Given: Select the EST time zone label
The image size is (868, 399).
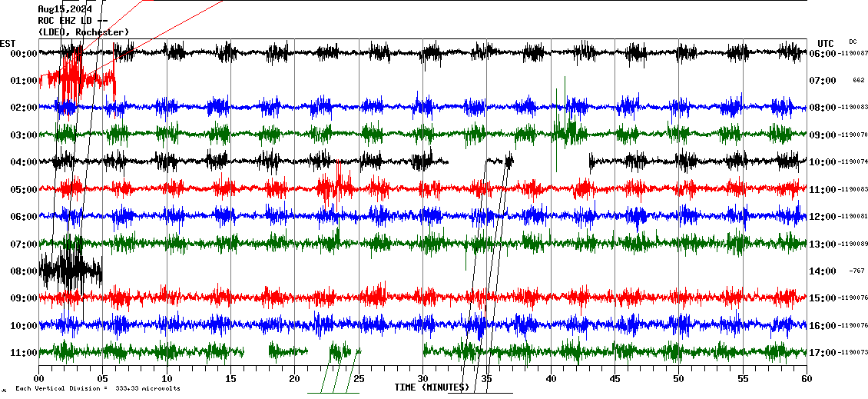Looking at the screenshot, I should click(8, 43).
